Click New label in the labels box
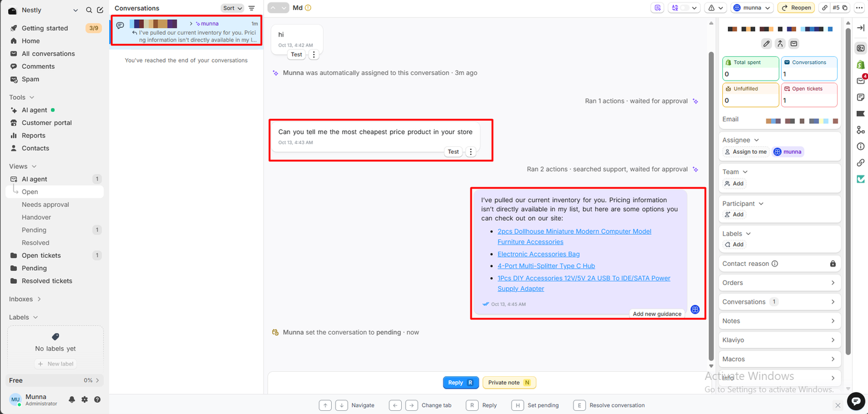This screenshot has width=868, height=414. pos(56,364)
